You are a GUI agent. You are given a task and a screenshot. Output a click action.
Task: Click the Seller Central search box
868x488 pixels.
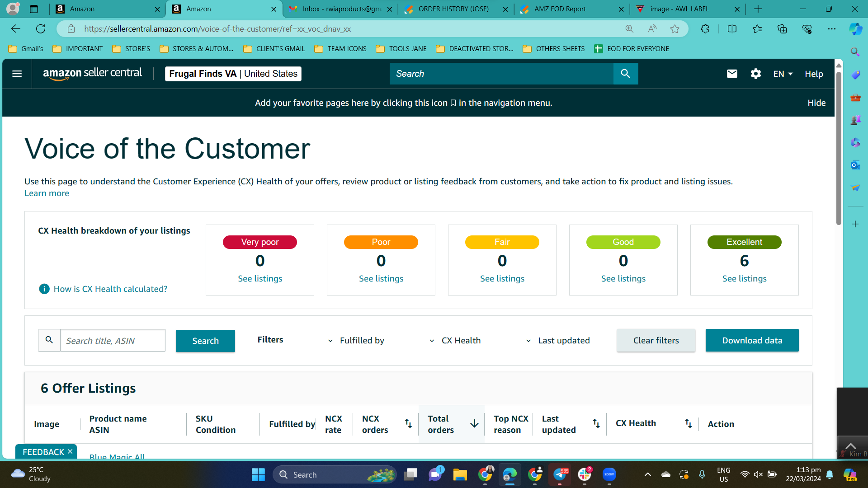tap(501, 74)
